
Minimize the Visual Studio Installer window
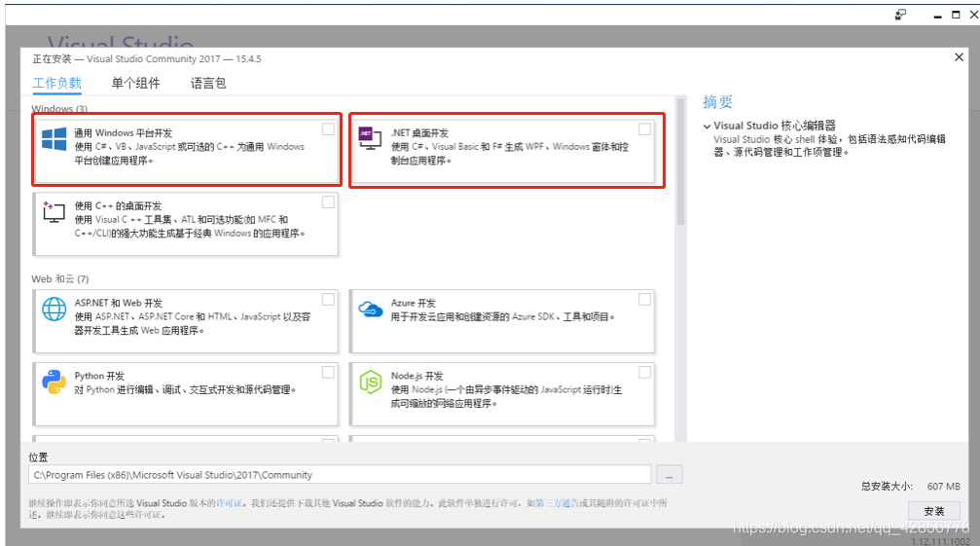pyautogui.click(x=937, y=15)
